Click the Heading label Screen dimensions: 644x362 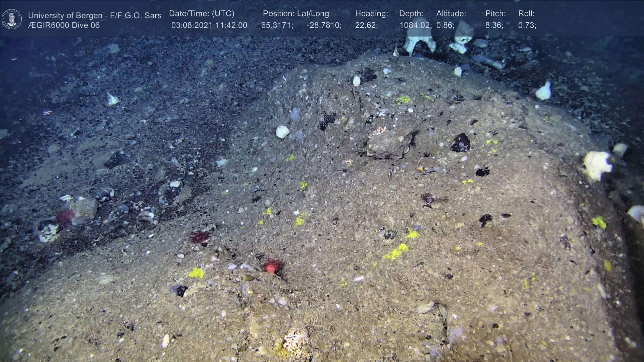(x=371, y=14)
